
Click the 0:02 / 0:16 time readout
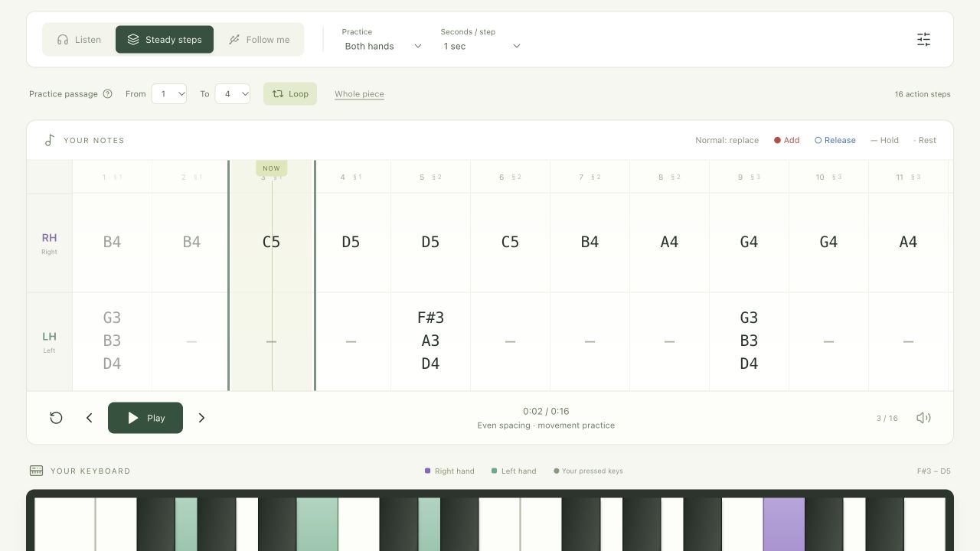click(x=546, y=411)
